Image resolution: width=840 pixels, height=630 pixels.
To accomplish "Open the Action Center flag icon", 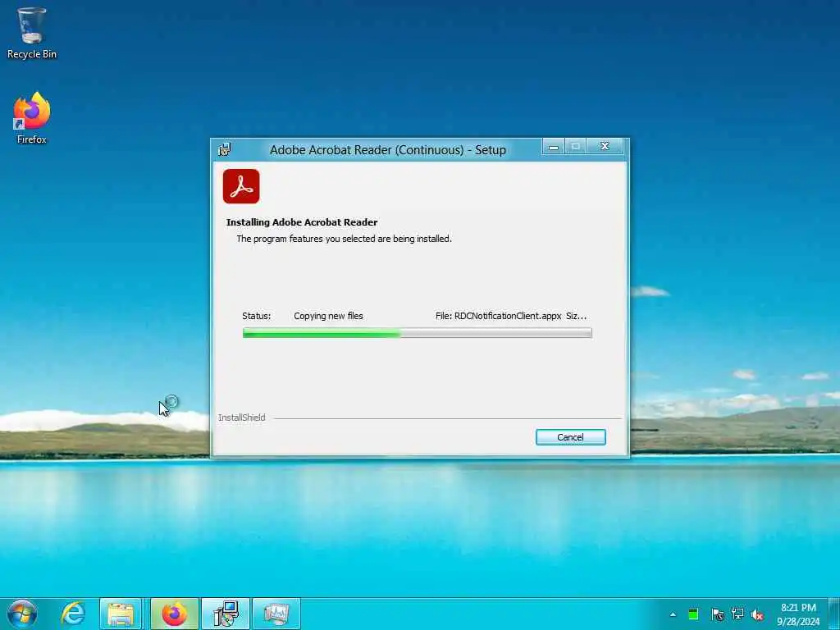I will click(x=717, y=614).
